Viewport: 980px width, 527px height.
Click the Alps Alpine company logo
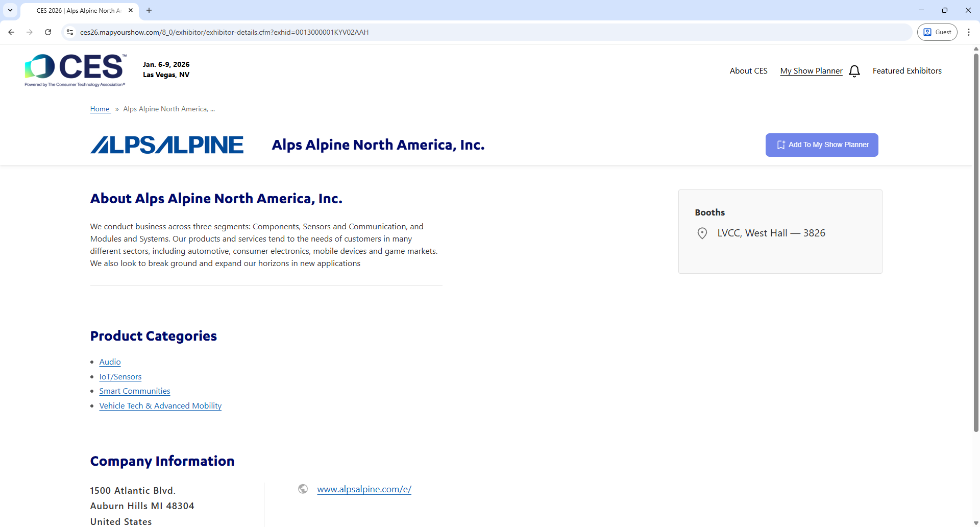click(166, 145)
